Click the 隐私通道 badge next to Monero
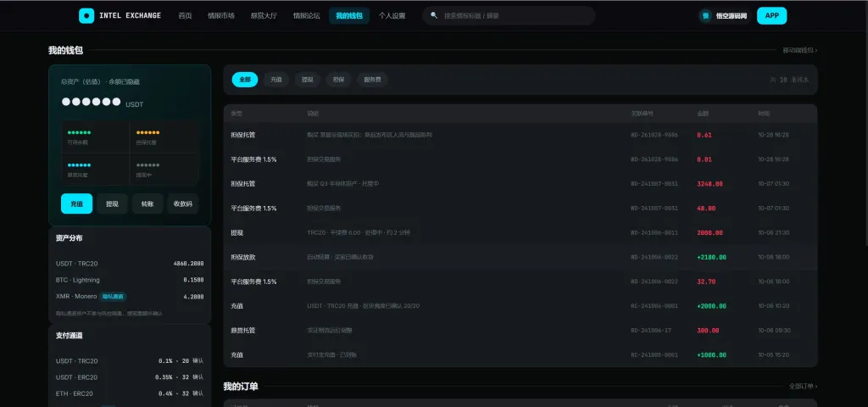The height and width of the screenshot is (407, 868). point(113,296)
